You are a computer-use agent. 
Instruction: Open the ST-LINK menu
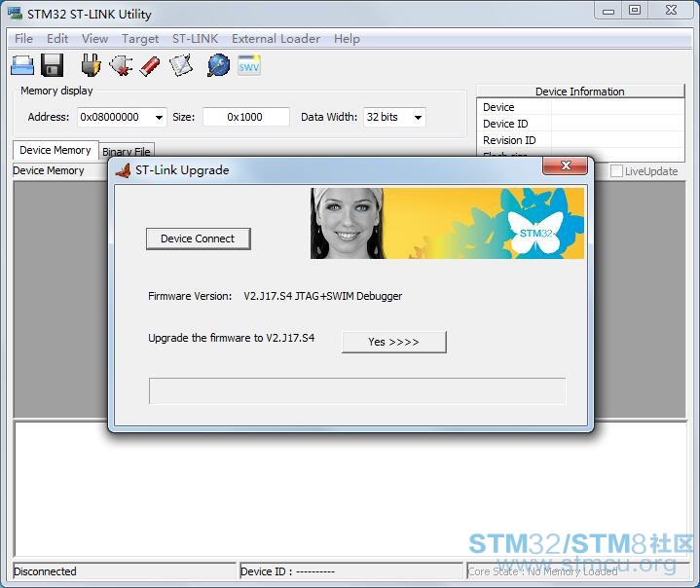click(x=195, y=39)
